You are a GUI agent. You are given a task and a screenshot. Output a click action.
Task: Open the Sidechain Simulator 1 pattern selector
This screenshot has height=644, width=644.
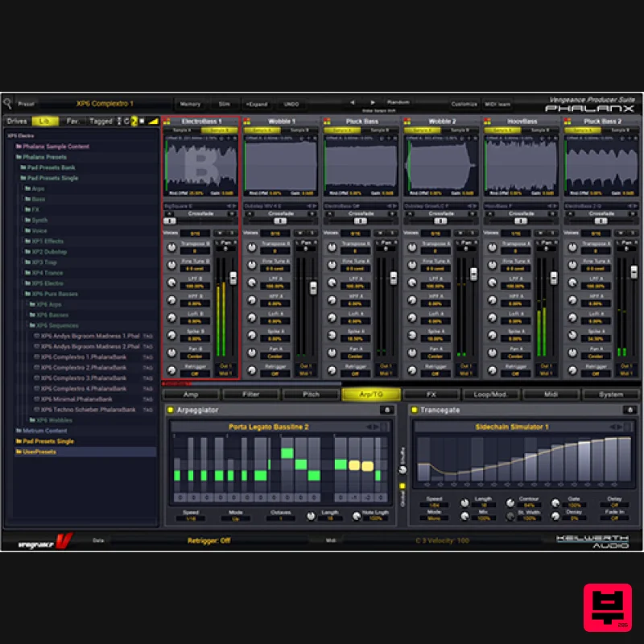coord(512,427)
